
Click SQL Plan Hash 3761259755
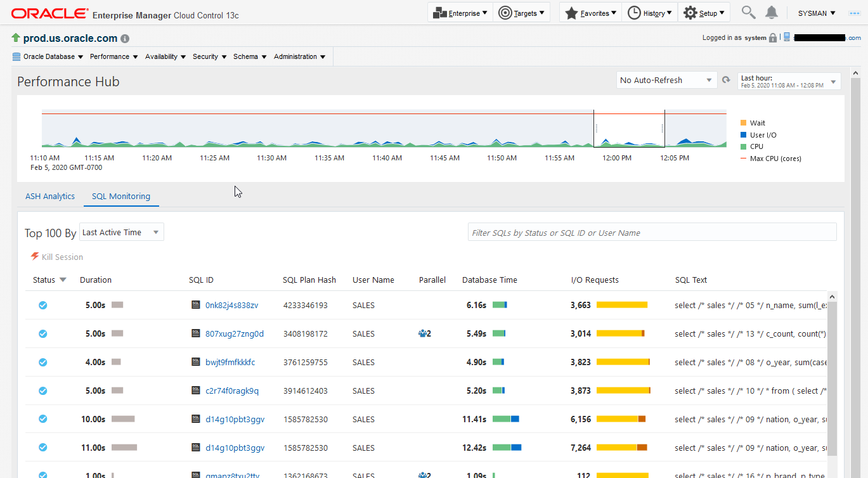[x=306, y=362]
